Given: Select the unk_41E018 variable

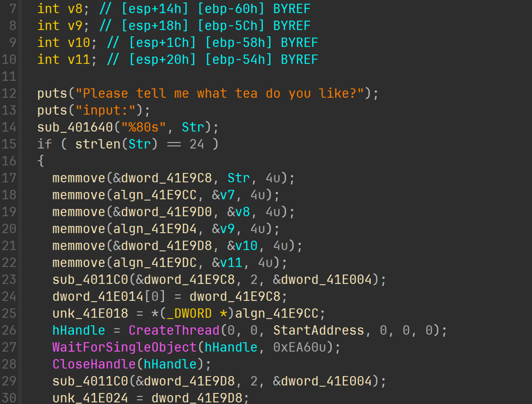Looking at the screenshot, I should tap(90, 313).
